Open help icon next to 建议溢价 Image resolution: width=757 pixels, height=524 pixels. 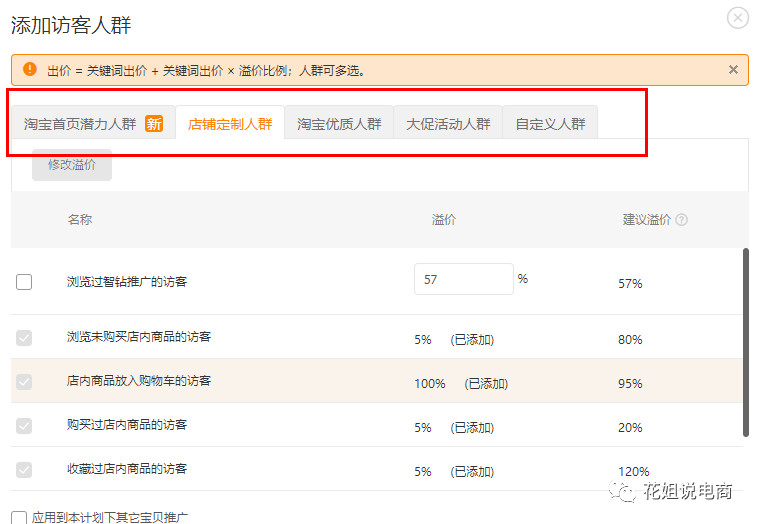(681, 220)
